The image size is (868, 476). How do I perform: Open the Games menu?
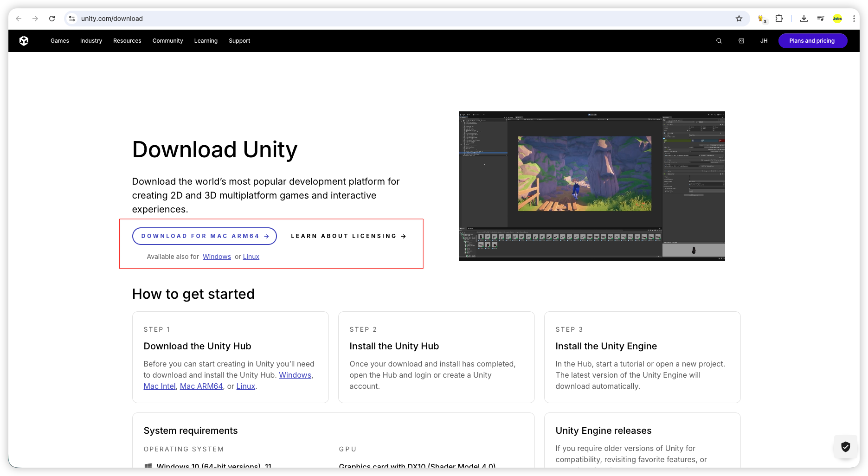point(60,41)
